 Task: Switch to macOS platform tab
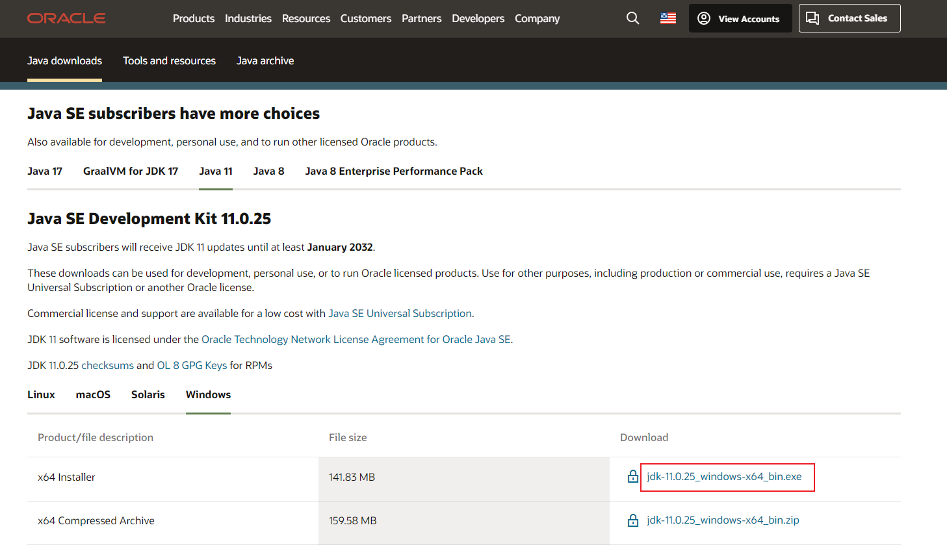(x=93, y=394)
